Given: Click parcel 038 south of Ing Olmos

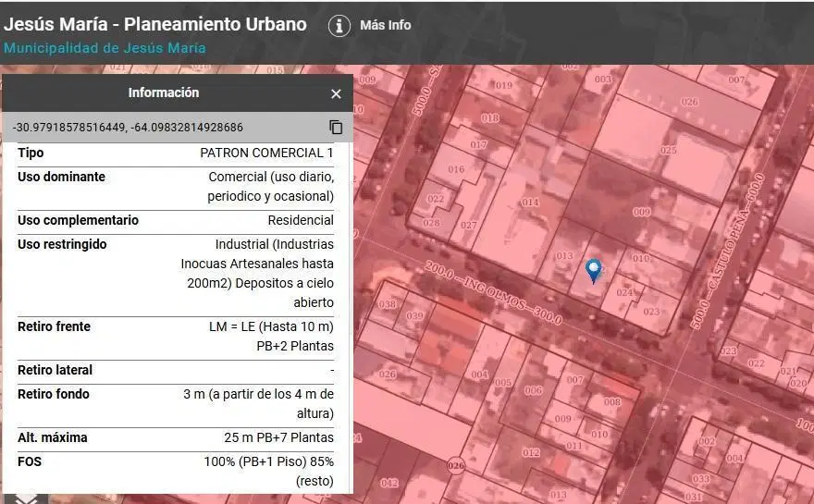Looking at the screenshot, I should coord(387,304).
